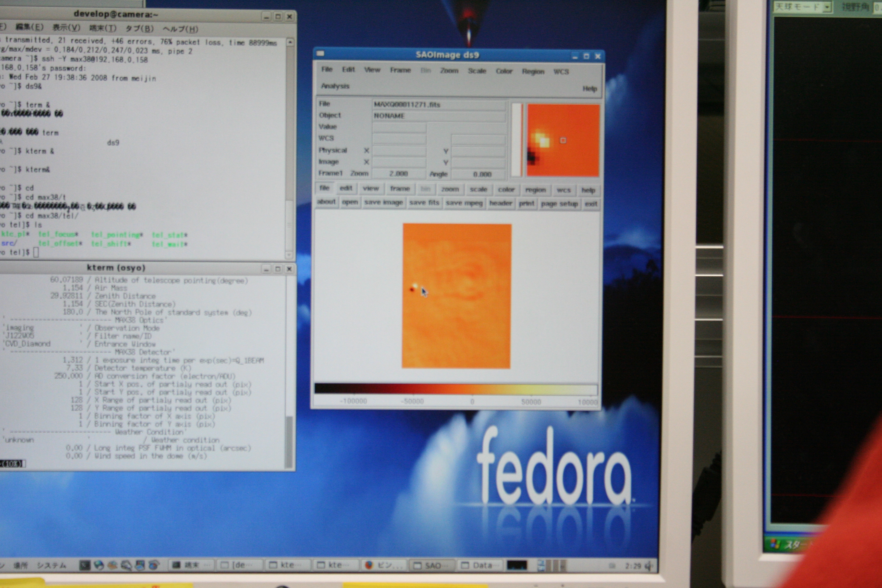
Task: Click the 'exit' button in ds9
Action: point(591,204)
